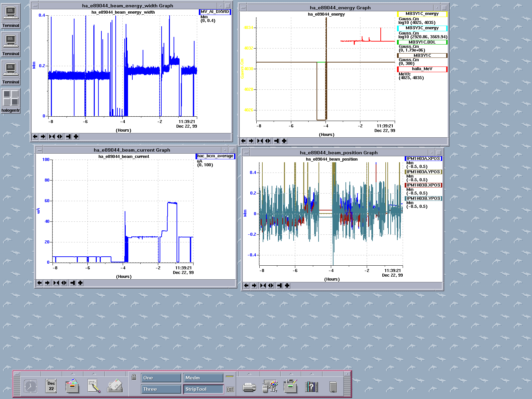Click the plus button under beam_position graph

point(287,286)
